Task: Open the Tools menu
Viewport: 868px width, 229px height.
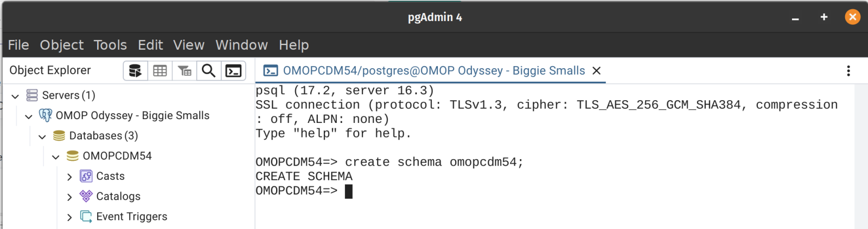Action: pyautogui.click(x=110, y=45)
